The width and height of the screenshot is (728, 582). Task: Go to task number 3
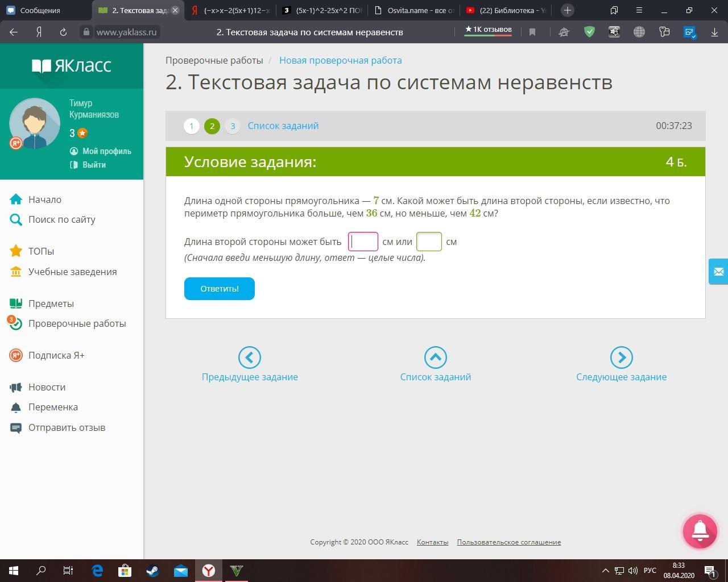(x=233, y=126)
